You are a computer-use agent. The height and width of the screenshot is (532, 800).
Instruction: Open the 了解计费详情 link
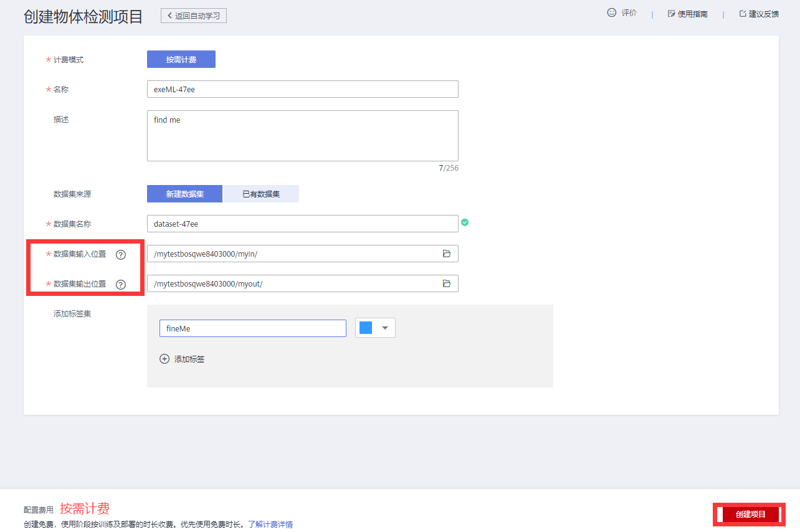point(270,525)
